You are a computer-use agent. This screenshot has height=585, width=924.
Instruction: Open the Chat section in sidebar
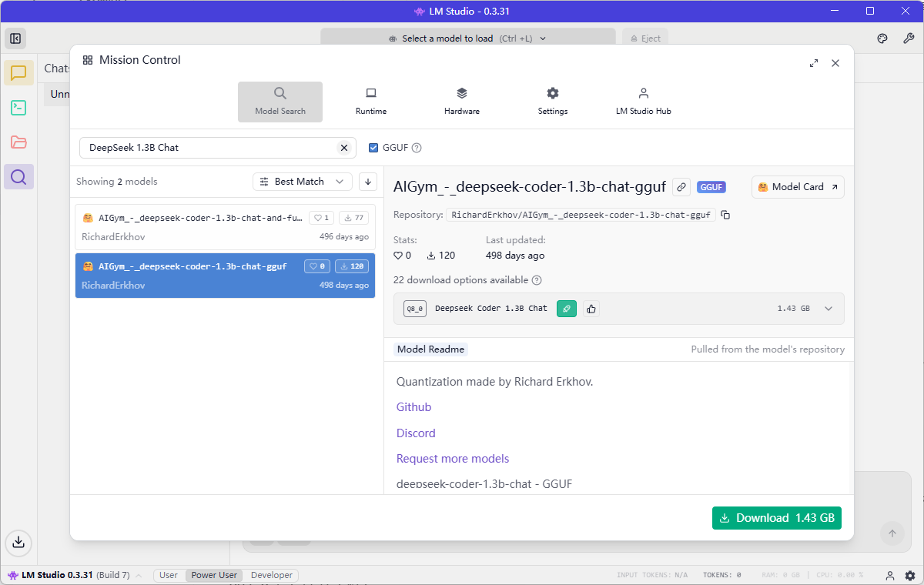(18, 72)
